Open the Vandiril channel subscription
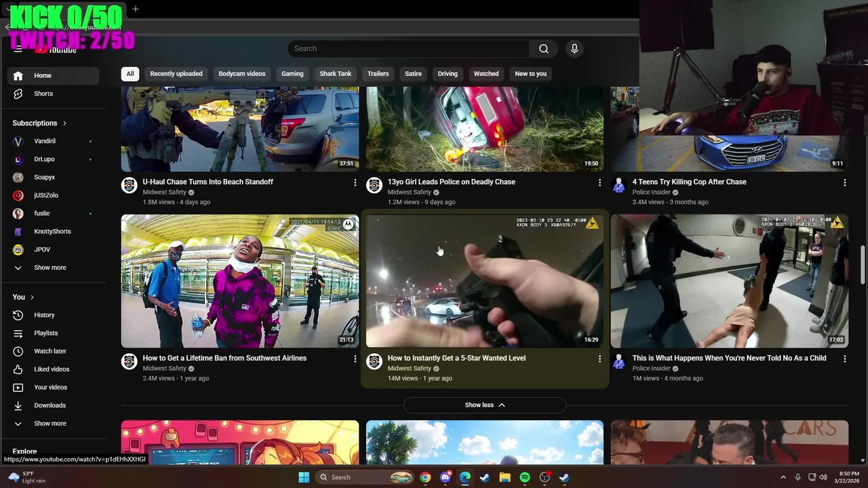The image size is (868, 488). click(53, 141)
